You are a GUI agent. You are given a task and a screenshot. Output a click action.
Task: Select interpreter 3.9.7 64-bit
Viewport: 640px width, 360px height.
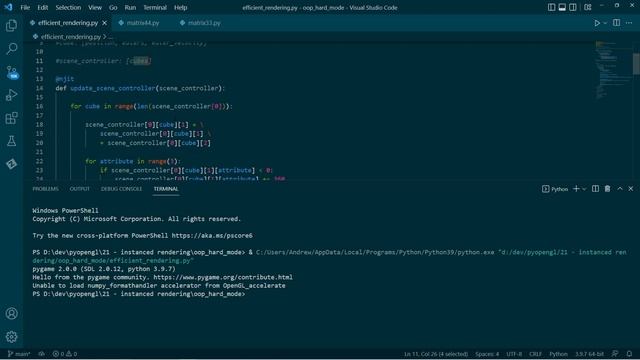click(x=589, y=354)
